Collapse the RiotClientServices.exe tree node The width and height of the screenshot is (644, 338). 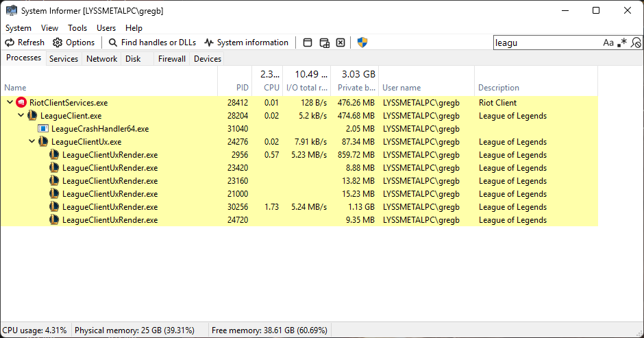click(10, 102)
